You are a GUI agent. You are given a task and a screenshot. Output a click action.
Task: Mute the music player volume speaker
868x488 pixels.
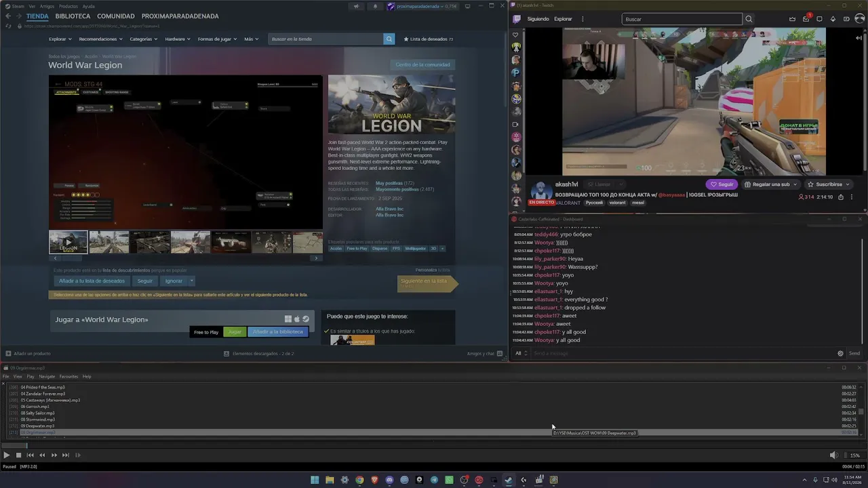pyautogui.click(x=834, y=455)
